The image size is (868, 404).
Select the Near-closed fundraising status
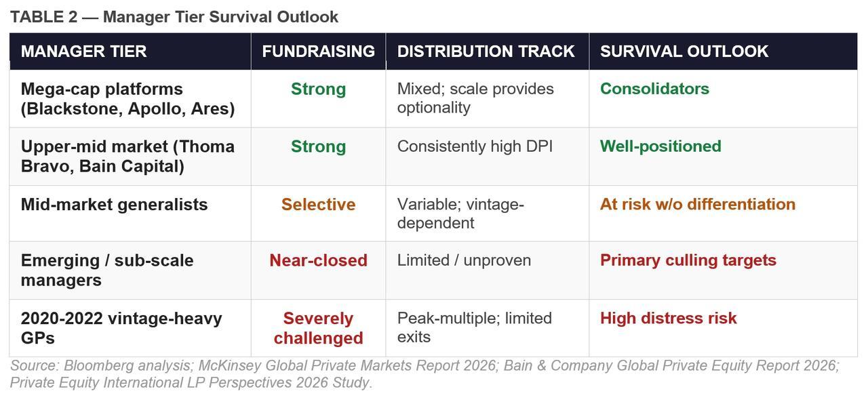[318, 260]
